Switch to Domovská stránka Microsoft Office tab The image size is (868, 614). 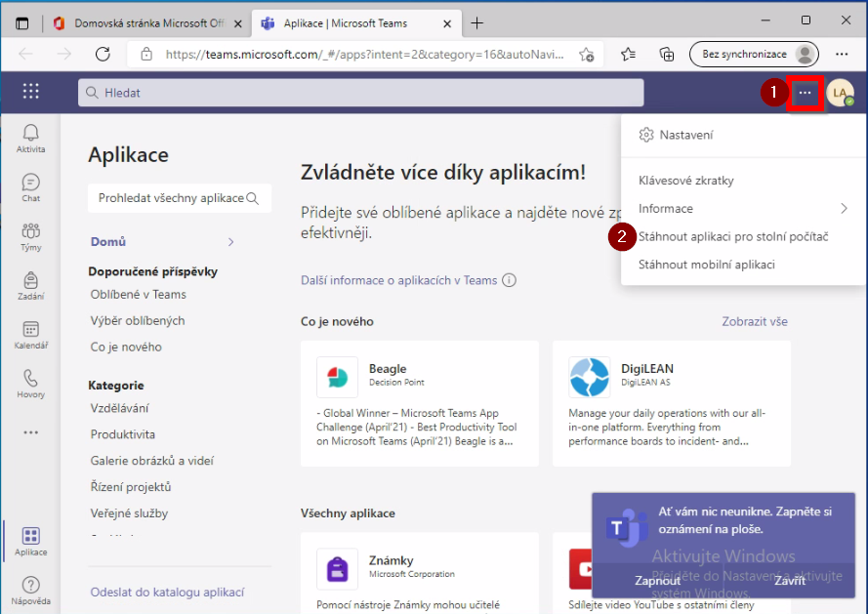click(149, 23)
